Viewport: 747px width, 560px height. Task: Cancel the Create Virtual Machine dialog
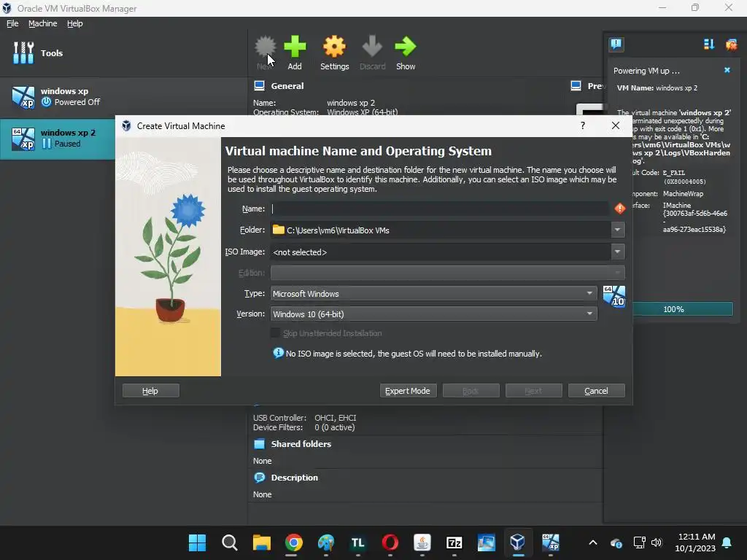597,391
